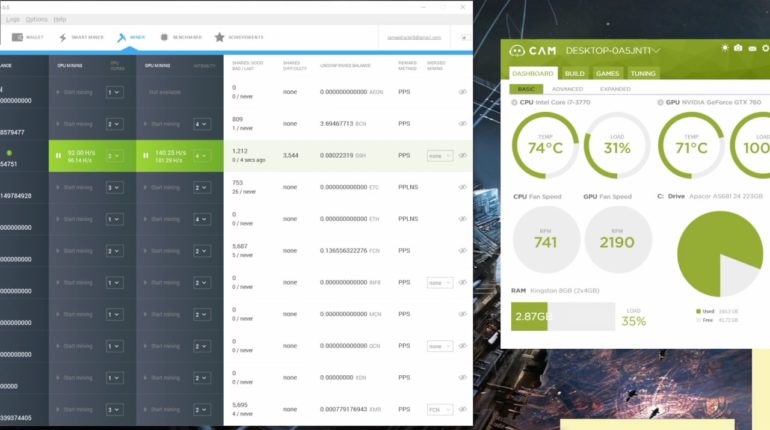Switch to the Games tab in CAM
Viewport: 770px width, 430px height.
pyautogui.click(x=607, y=74)
